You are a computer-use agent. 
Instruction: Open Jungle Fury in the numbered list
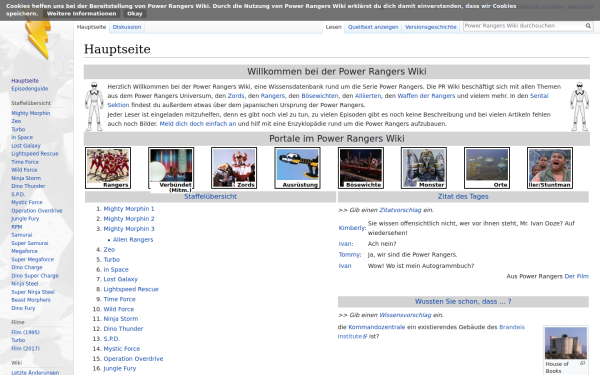pyautogui.click(x=120, y=368)
